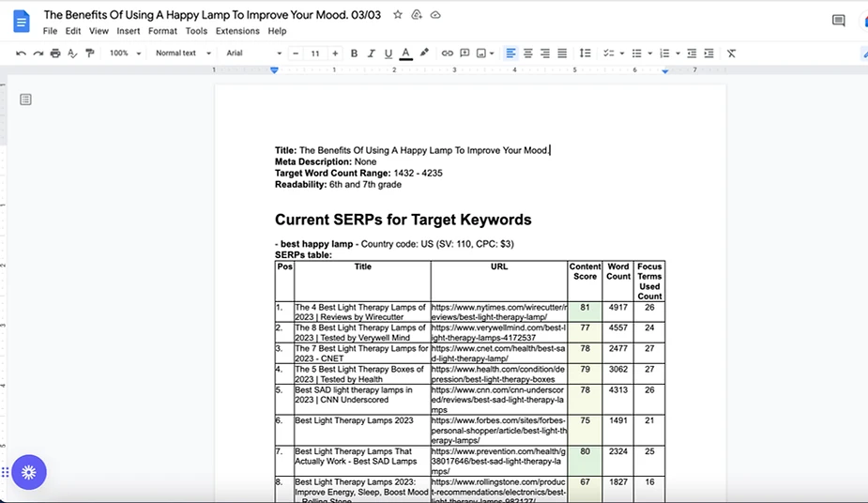Toggle bold formatting
868x503 pixels.
click(355, 53)
